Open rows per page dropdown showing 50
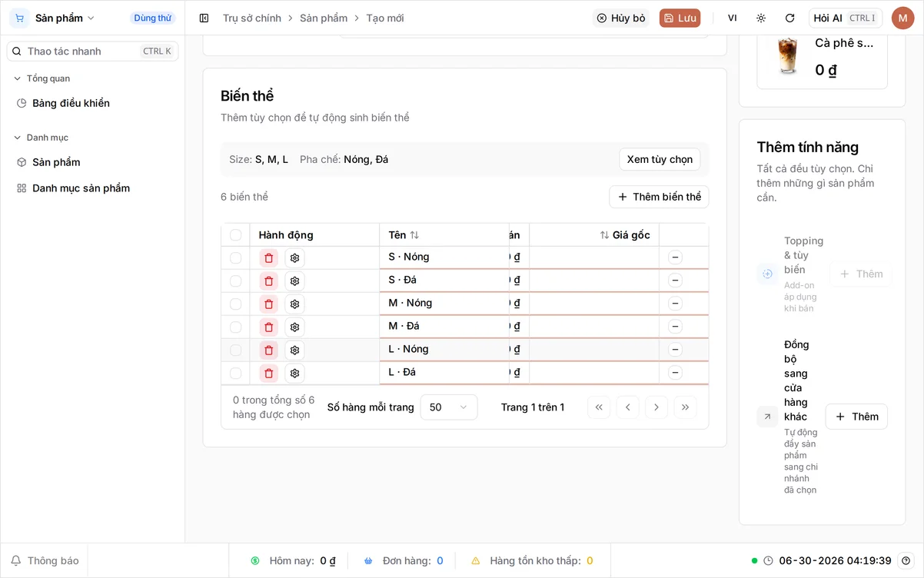 (449, 407)
